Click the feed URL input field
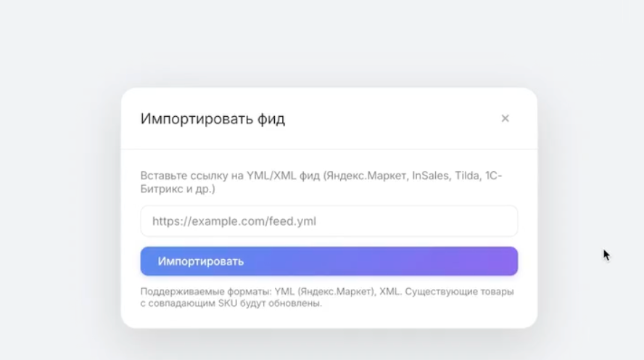This screenshot has width=644, height=360. (x=329, y=221)
